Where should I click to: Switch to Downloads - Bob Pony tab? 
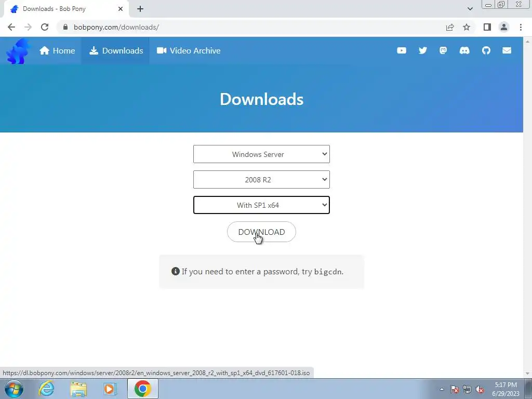pos(66,9)
